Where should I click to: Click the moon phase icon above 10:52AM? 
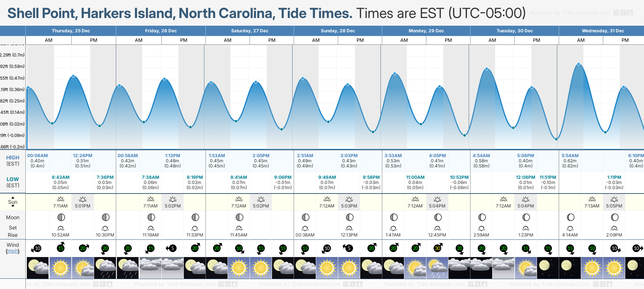(x=61, y=217)
